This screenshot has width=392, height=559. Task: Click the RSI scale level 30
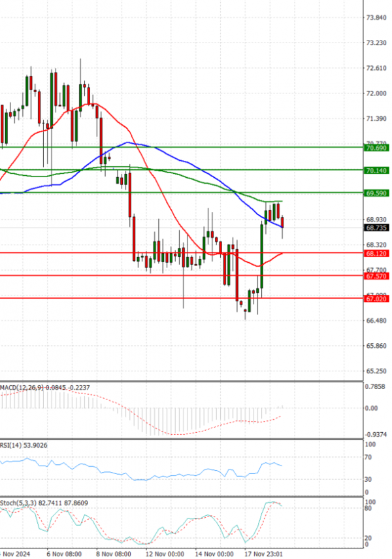pyautogui.click(x=369, y=479)
